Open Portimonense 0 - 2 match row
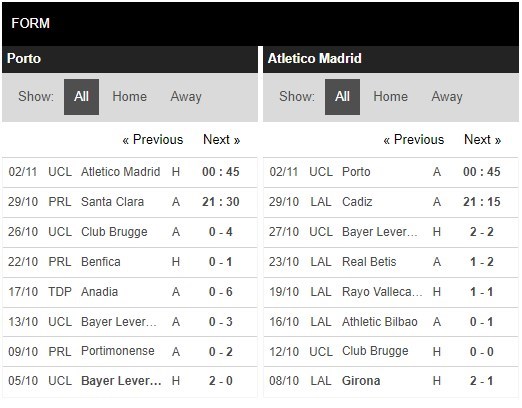The image size is (522, 408). pos(130,352)
